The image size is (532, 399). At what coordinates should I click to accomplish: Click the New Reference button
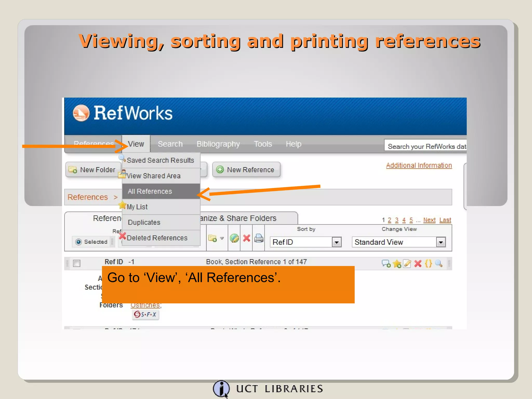pos(246,170)
